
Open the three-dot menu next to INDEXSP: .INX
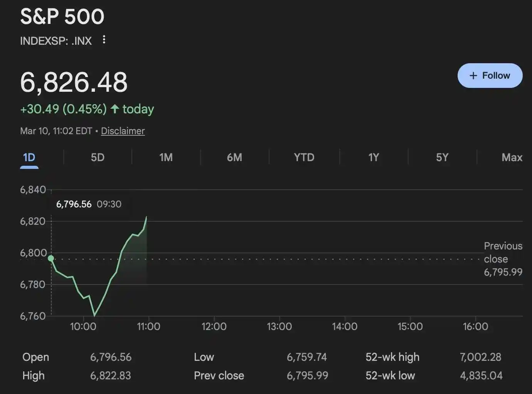pos(103,40)
